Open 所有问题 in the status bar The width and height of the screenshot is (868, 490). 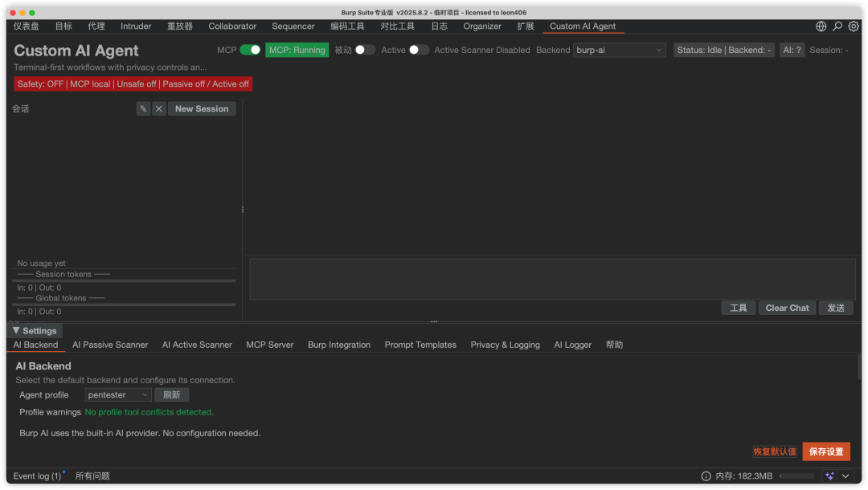click(x=92, y=476)
